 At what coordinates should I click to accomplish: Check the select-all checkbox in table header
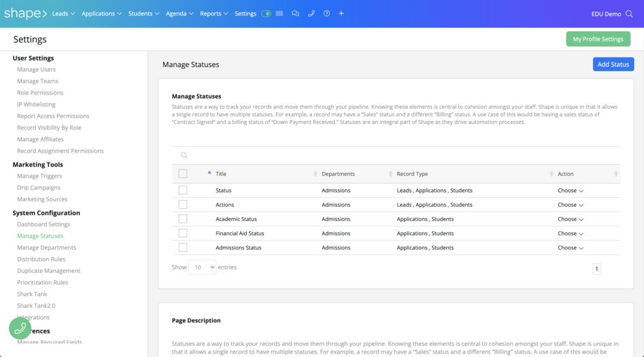point(183,174)
